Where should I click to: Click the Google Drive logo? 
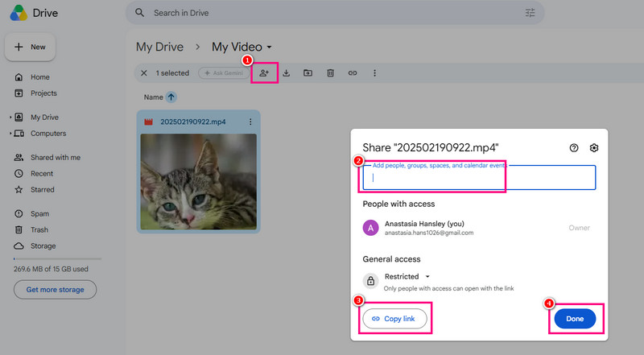coord(19,13)
